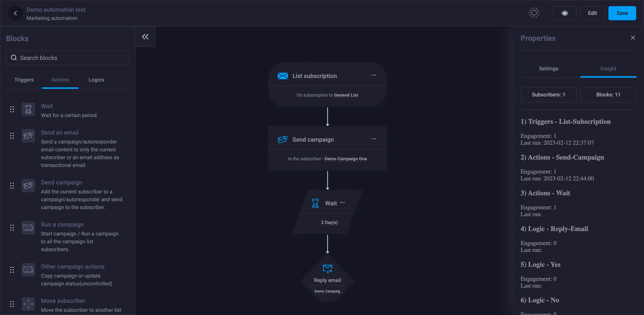Open the Demo Campaign One link
Screen dimensions: 644x315
(x=345, y=159)
